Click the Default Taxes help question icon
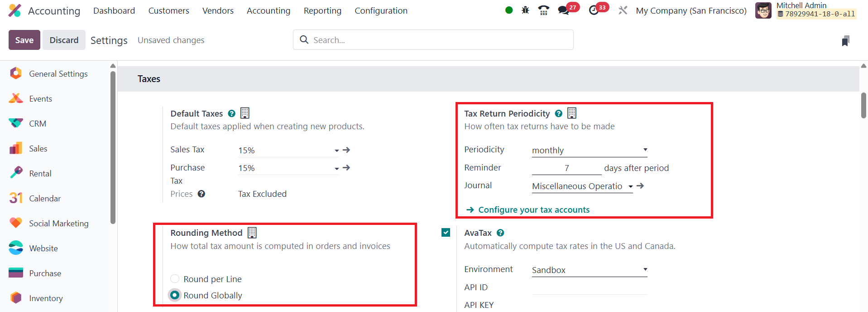This screenshot has height=312, width=868. [231, 113]
